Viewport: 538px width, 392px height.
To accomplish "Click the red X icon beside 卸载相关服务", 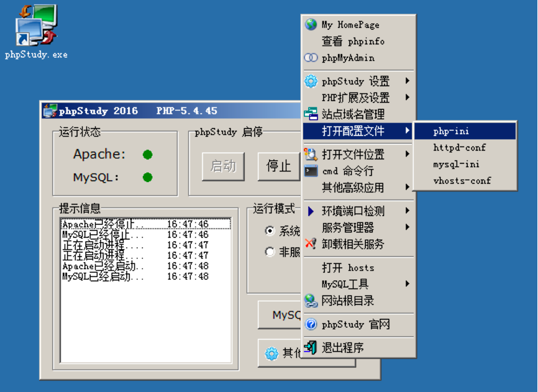I will (311, 244).
